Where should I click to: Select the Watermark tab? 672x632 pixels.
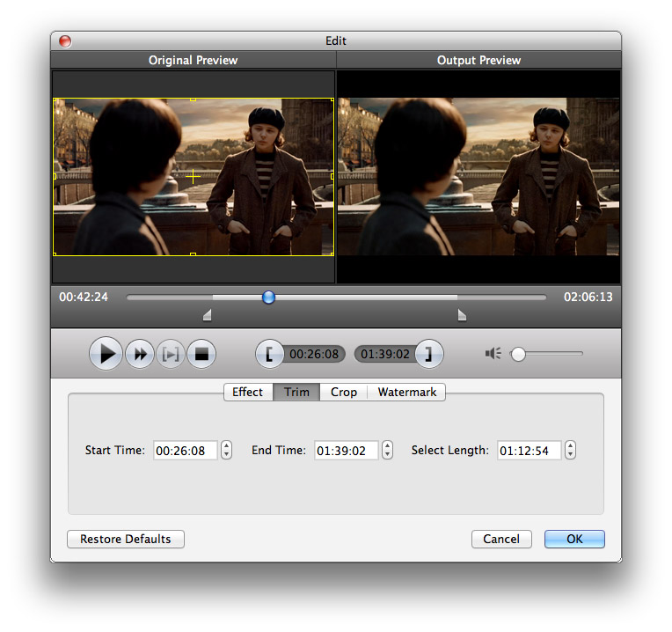point(406,392)
